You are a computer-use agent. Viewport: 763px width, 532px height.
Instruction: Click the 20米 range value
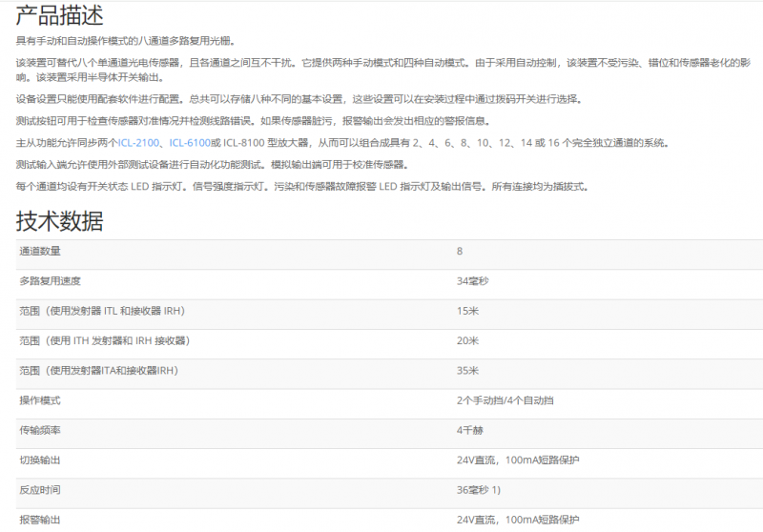(467, 340)
